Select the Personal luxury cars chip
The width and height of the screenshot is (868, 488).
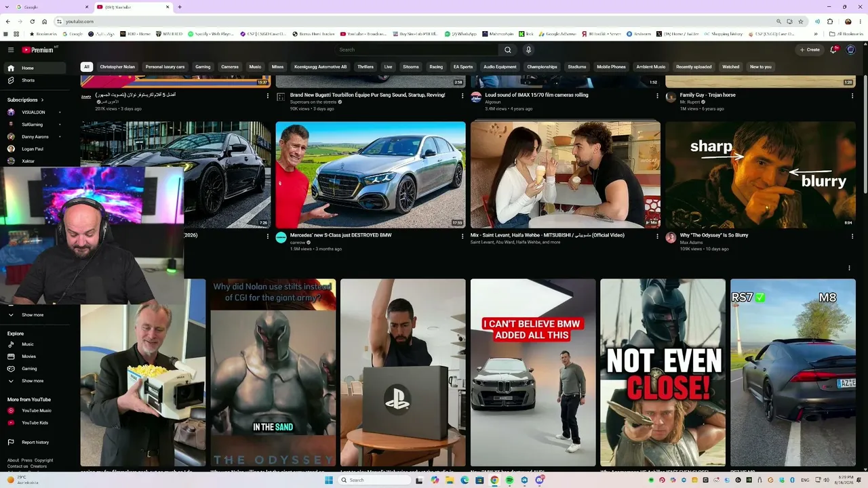[165, 66]
